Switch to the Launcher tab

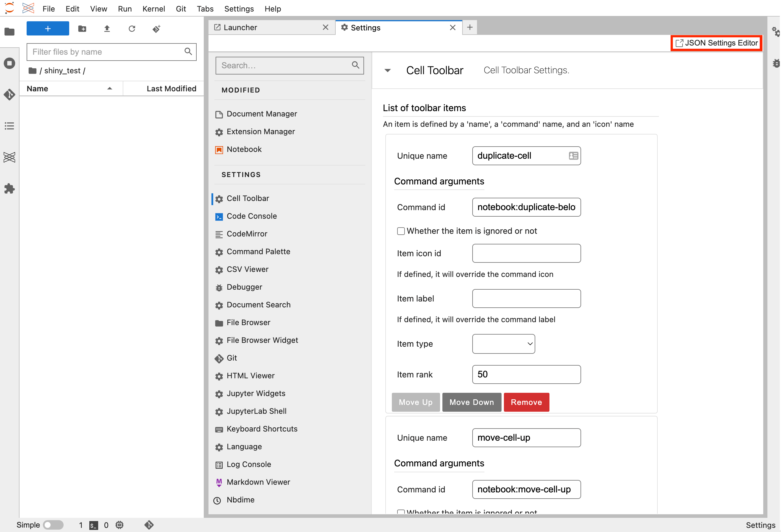pyautogui.click(x=241, y=27)
